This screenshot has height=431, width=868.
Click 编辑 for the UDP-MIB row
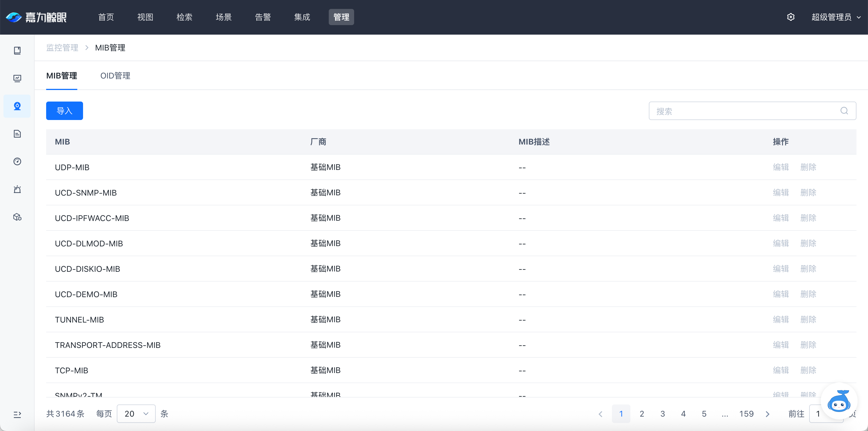point(780,167)
